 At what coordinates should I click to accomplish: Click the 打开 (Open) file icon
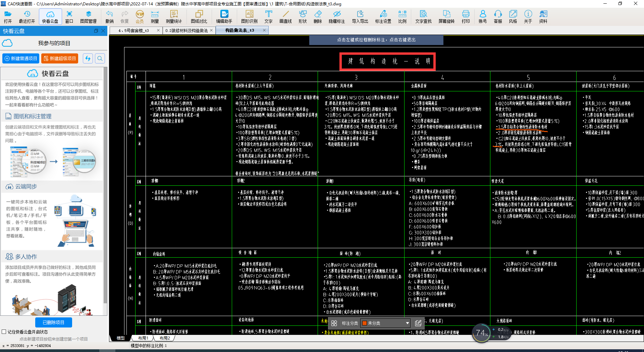tap(8, 16)
